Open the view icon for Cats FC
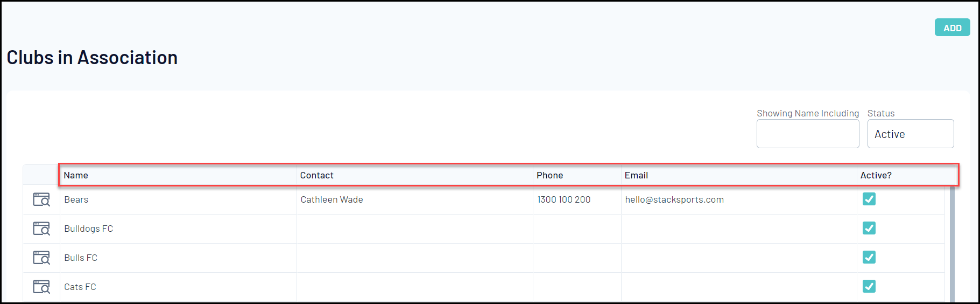Screen dimensions: 980x304 [41, 287]
